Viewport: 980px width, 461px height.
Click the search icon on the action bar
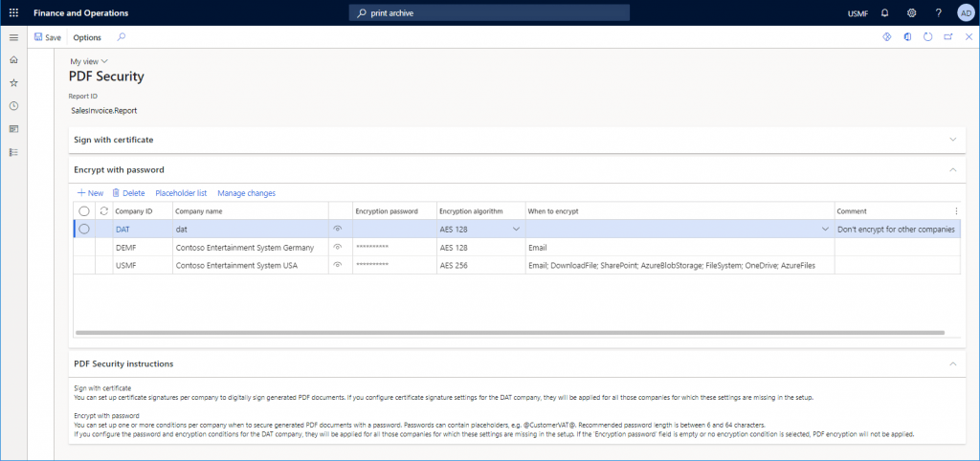click(x=122, y=37)
